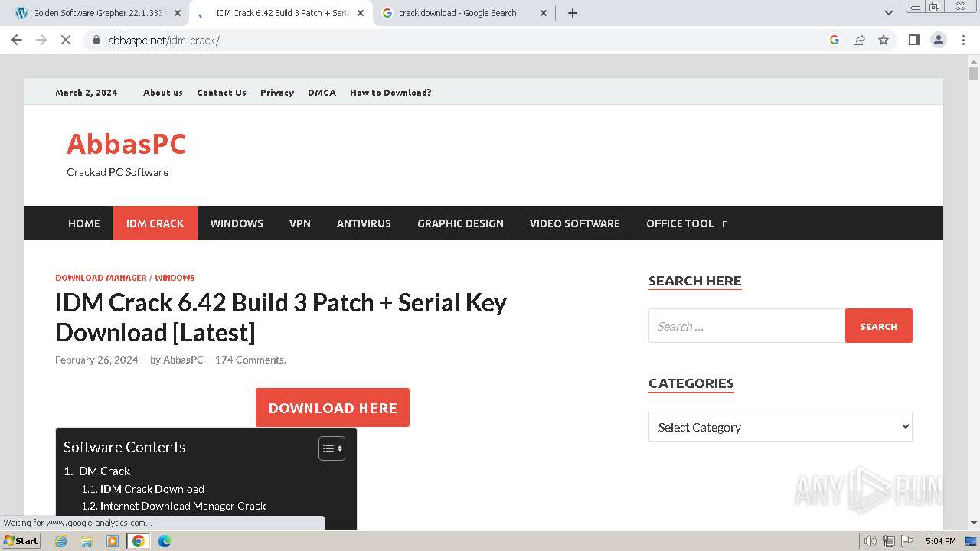Close the IDM Crack tab
This screenshot has height=551, width=980.
pos(361,13)
